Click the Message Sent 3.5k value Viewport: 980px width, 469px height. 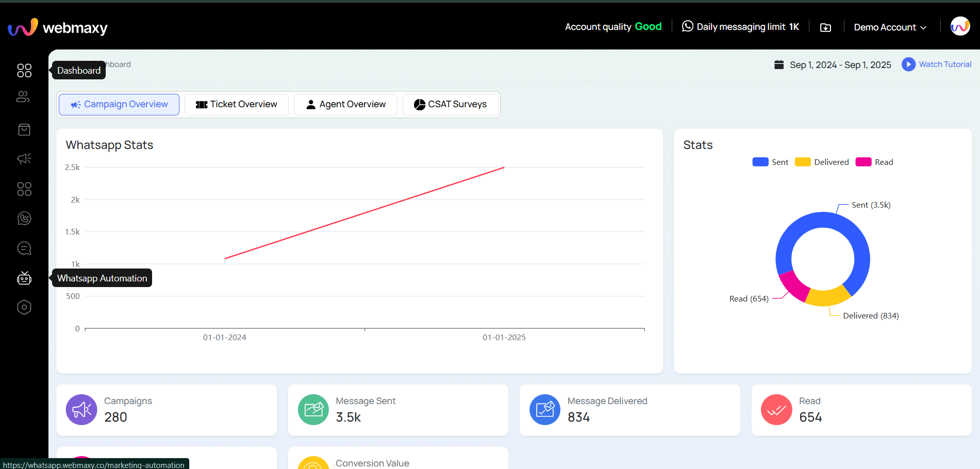pos(348,417)
